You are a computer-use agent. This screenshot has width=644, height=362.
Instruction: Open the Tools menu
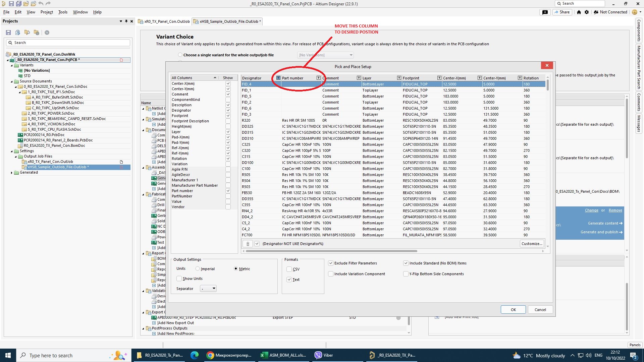(63, 12)
